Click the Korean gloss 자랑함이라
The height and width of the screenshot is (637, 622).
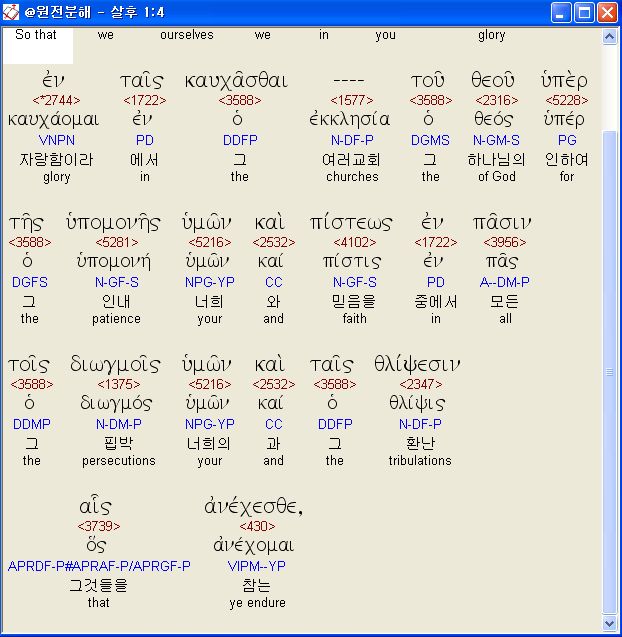(x=56, y=159)
